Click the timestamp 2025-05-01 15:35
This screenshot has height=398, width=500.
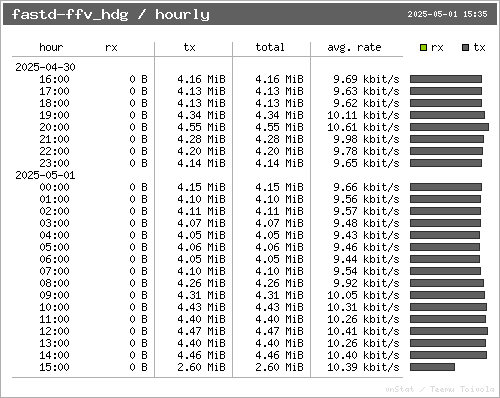(x=447, y=14)
